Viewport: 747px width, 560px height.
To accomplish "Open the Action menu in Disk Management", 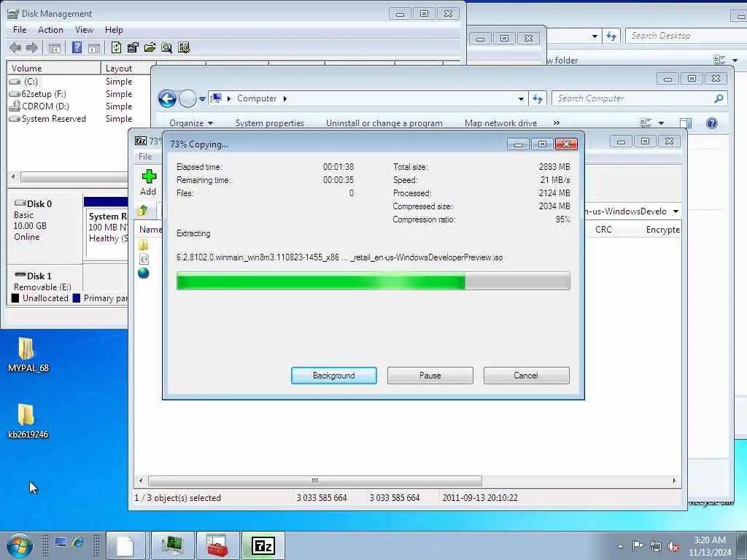I will point(50,30).
